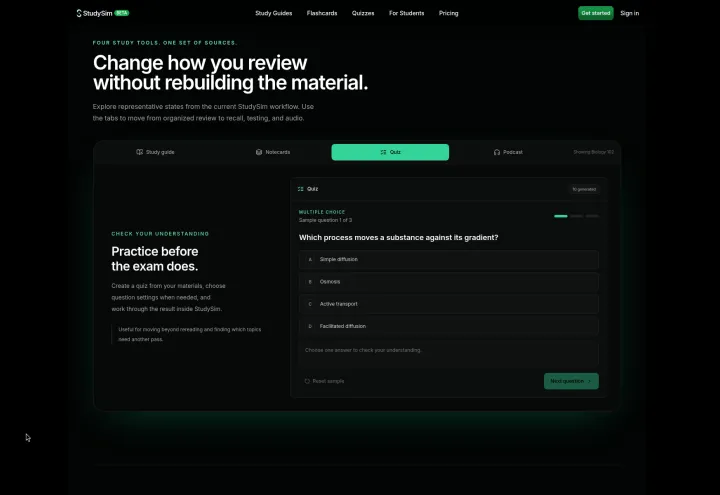Click the question 'Which process moves a substance'
This screenshot has width=720, height=495.
399,237
